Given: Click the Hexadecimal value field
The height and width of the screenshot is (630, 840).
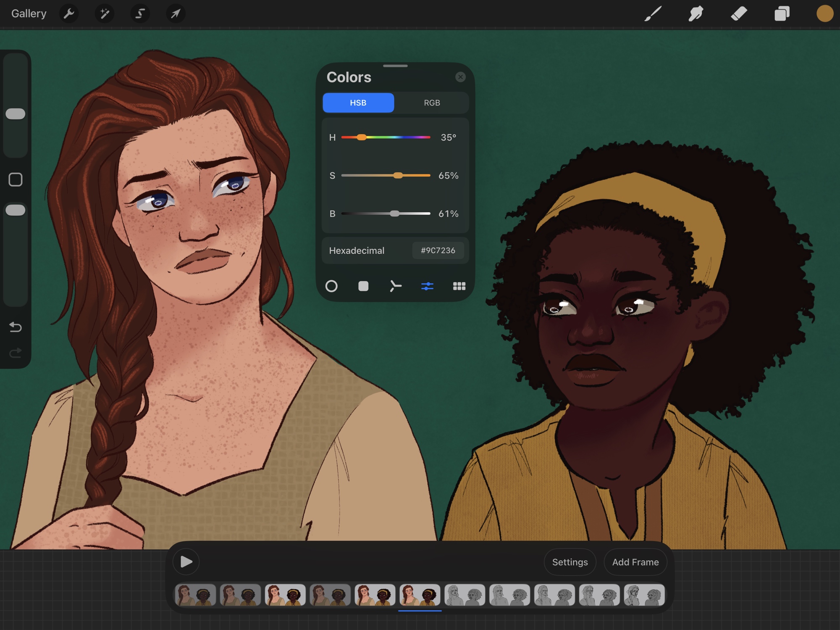Looking at the screenshot, I should coord(438,250).
